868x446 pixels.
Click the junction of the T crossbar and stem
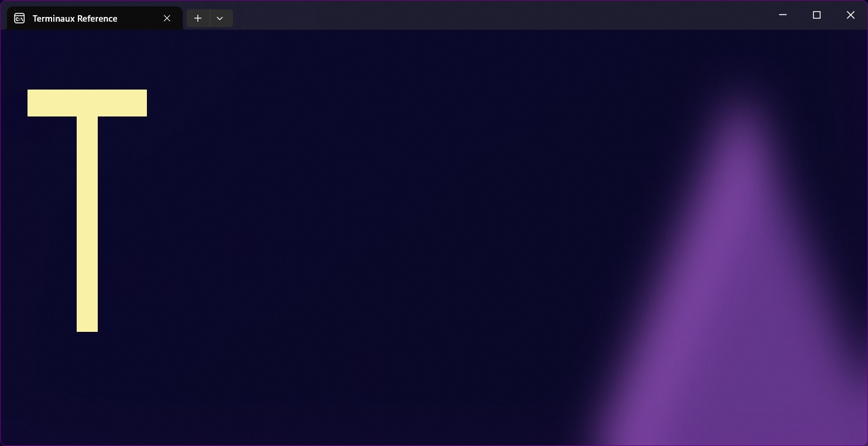(87, 115)
